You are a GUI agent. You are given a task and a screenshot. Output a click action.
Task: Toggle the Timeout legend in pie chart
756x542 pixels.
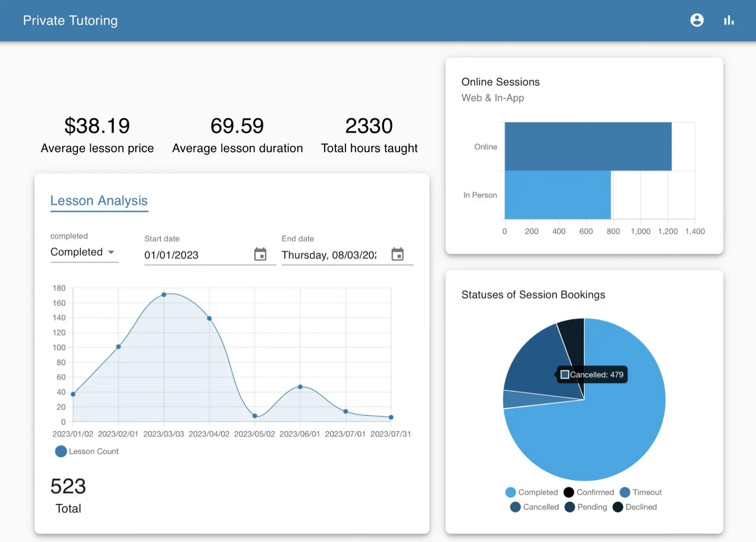tap(641, 492)
